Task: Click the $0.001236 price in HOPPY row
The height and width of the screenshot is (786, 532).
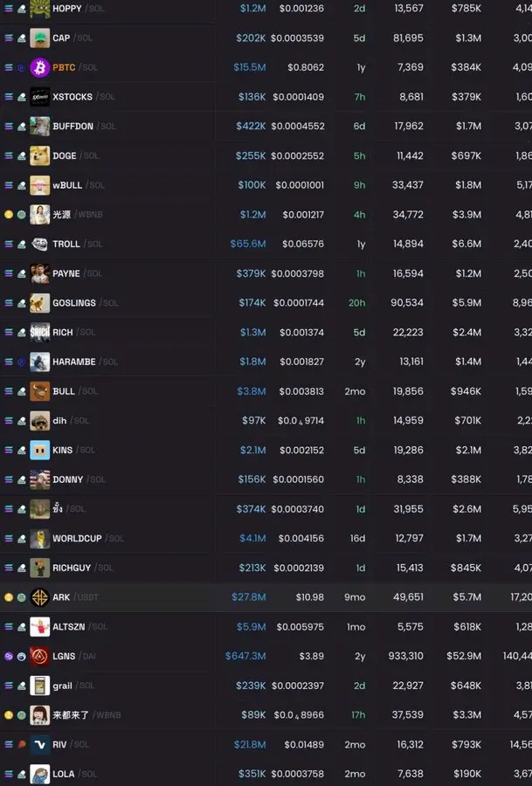Action: point(302,9)
